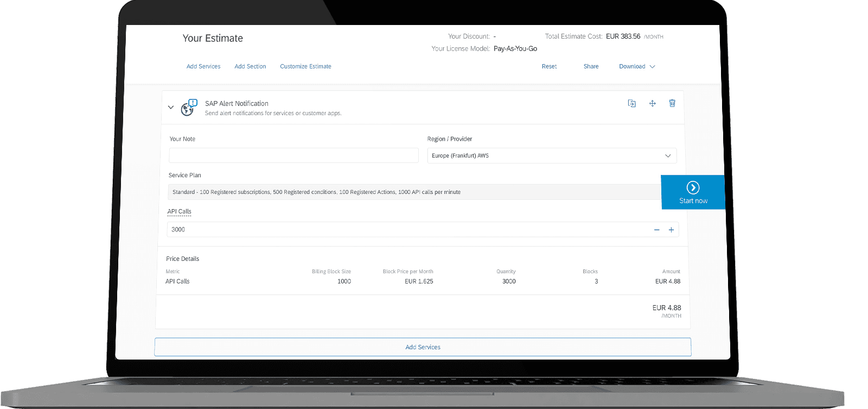
Task: Click the Price Details heading
Action: tap(182, 259)
